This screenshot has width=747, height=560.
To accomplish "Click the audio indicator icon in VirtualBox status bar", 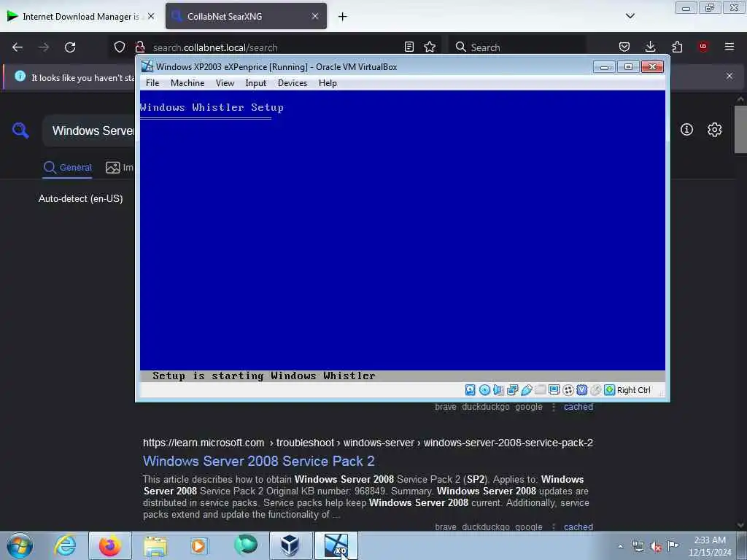I will 498,390.
